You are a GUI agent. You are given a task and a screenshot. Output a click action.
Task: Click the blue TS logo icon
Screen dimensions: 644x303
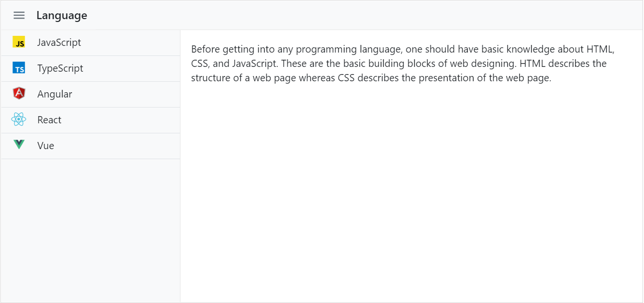(x=19, y=68)
